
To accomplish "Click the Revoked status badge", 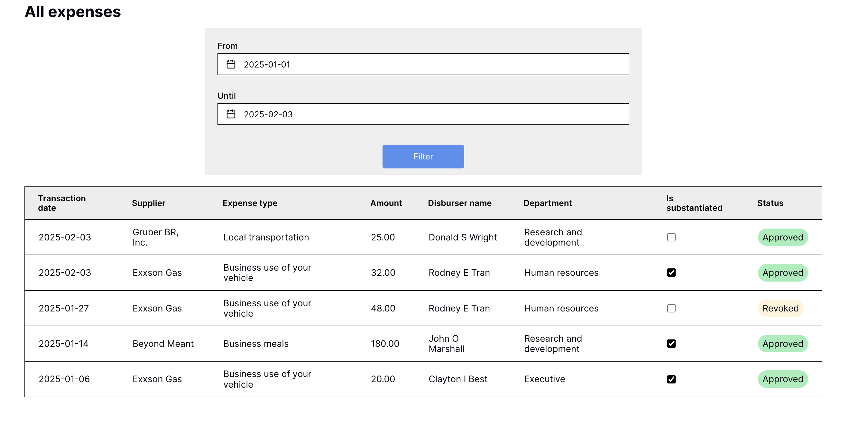I will pos(780,308).
